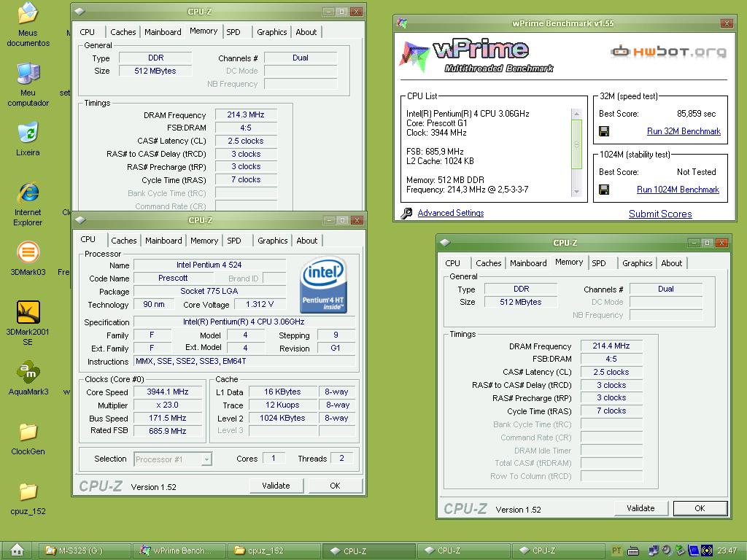The width and height of the screenshot is (747, 560).
Task: Click Run 1024M Benchmark link
Action: (678, 190)
